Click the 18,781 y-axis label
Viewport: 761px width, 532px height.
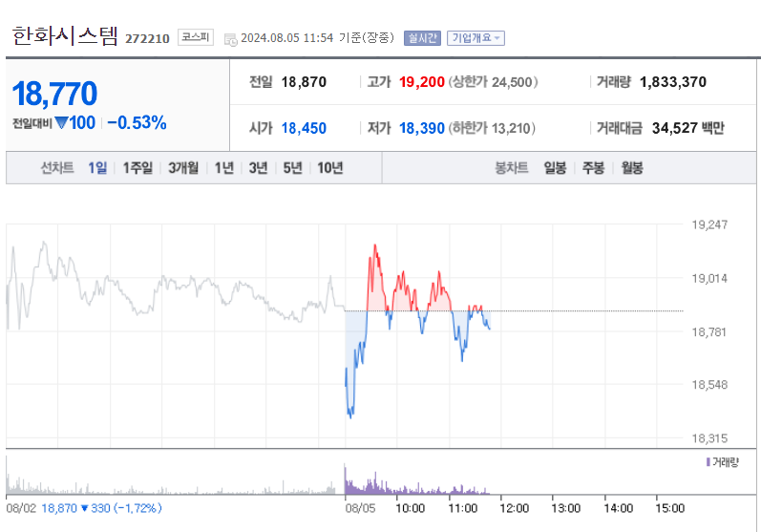coord(709,332)
